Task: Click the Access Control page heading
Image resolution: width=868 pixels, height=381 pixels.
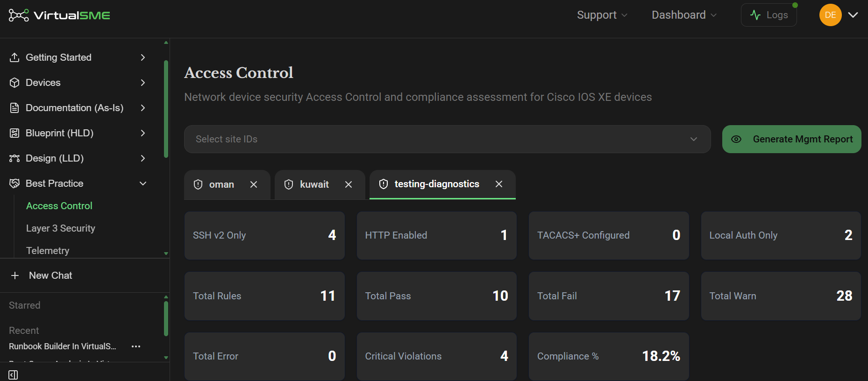Action: 239,73
